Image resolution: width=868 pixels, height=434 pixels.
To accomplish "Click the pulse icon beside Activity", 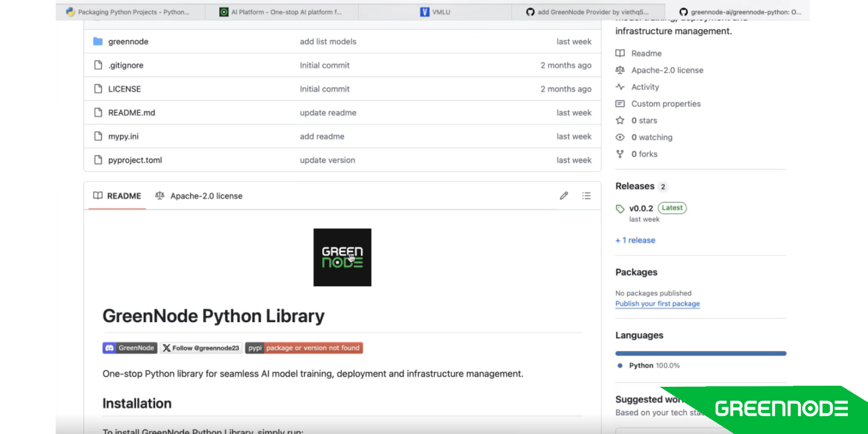I will click(x=620, y=87).
